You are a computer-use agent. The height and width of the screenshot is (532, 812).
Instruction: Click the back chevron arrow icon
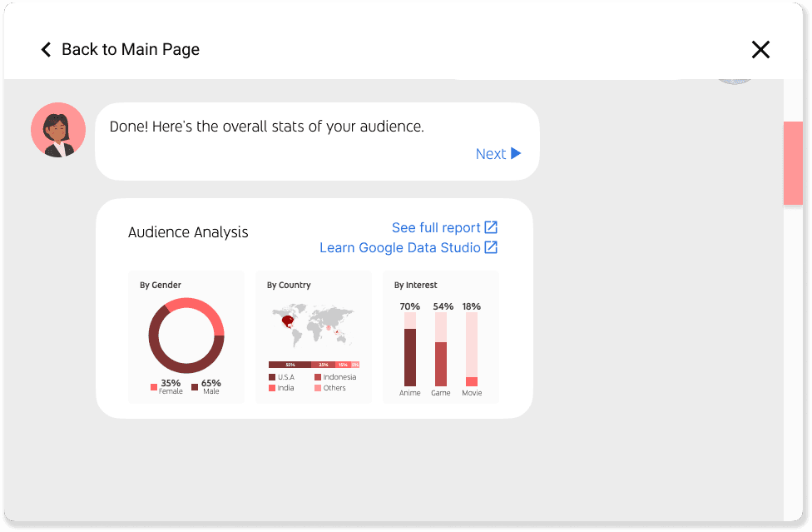(x=46, y=50)
